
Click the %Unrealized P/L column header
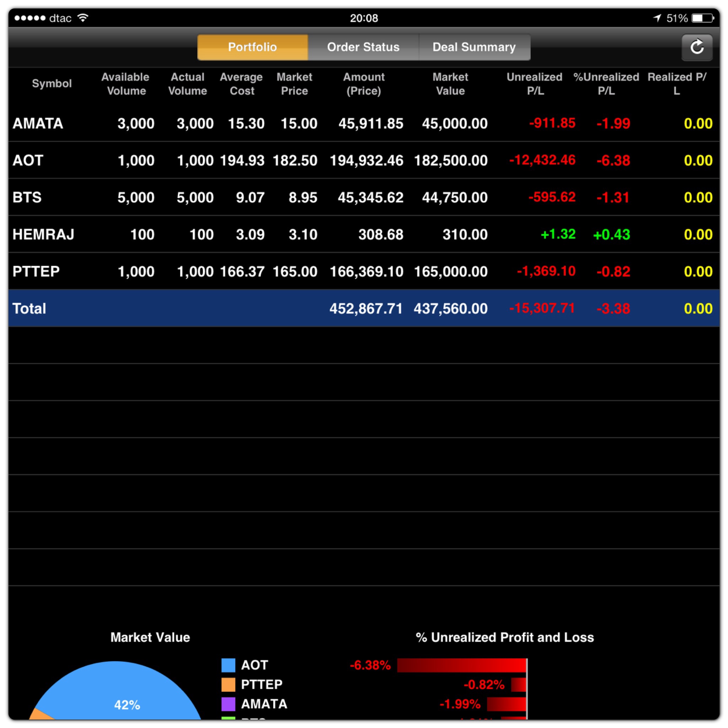(x=606, y=84)
